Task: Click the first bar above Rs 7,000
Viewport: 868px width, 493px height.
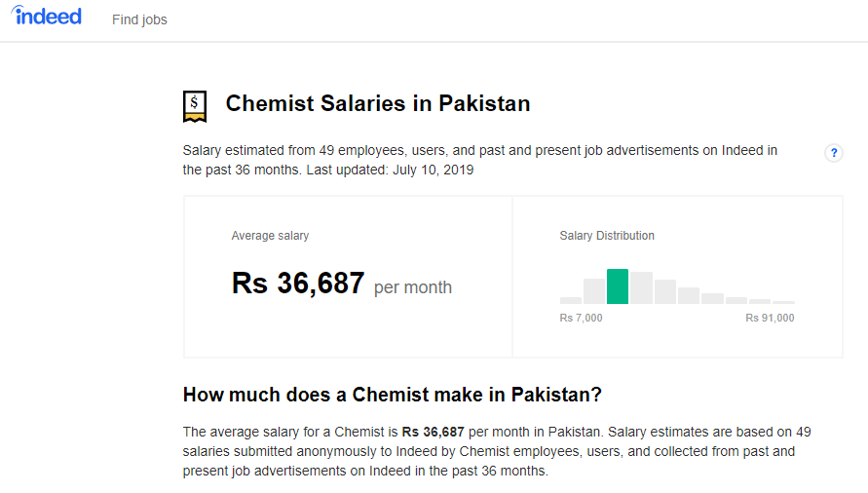Action: (x=571, y=300)
